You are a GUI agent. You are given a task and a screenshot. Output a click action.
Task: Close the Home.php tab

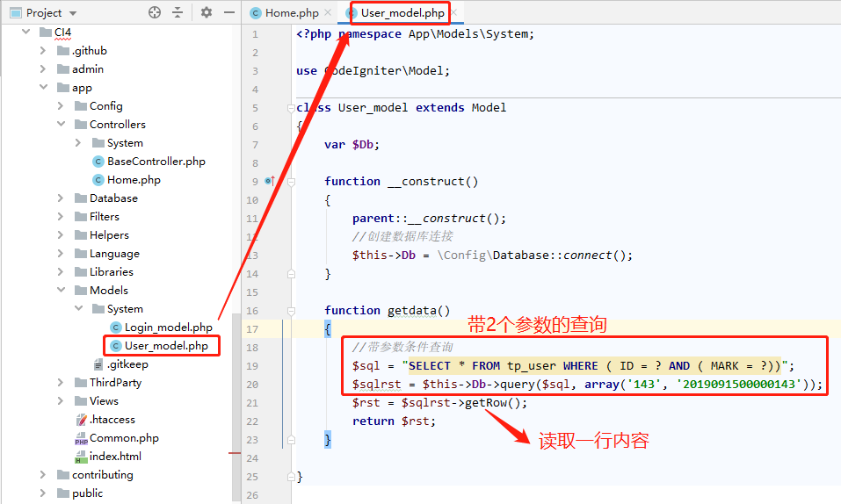[328, 12]
